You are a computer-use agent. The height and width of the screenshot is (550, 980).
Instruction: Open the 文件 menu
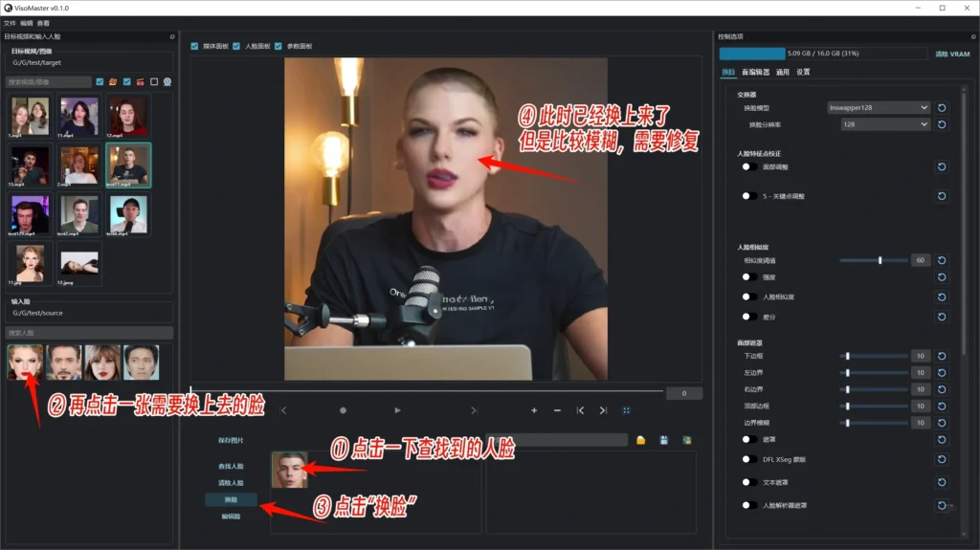(x=10, y=23)
